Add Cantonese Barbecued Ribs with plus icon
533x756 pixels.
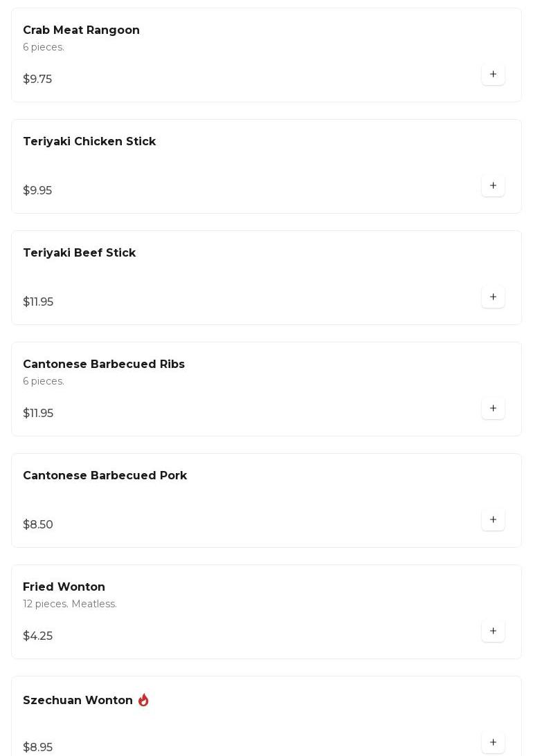pos(493,409)
